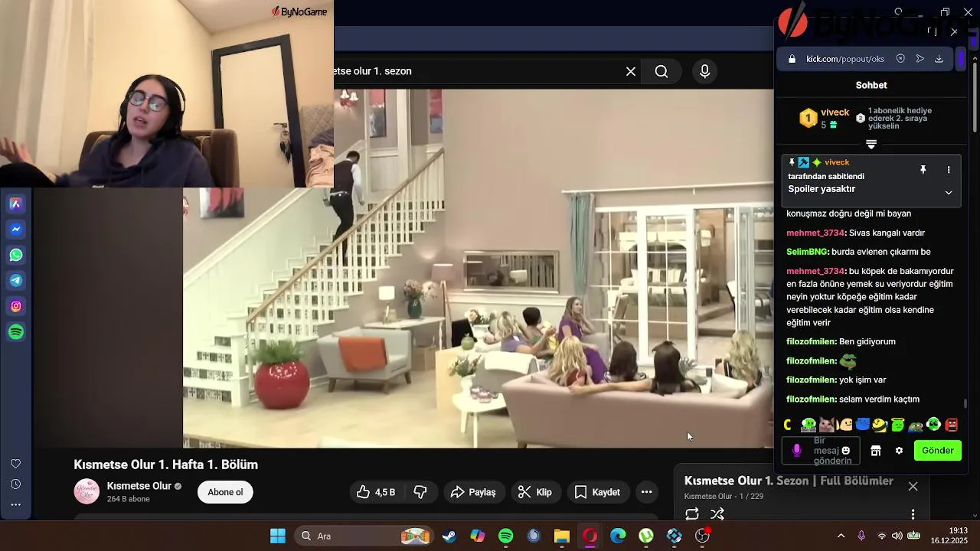Open OBS Studio from the taskbar

point(702,536)
